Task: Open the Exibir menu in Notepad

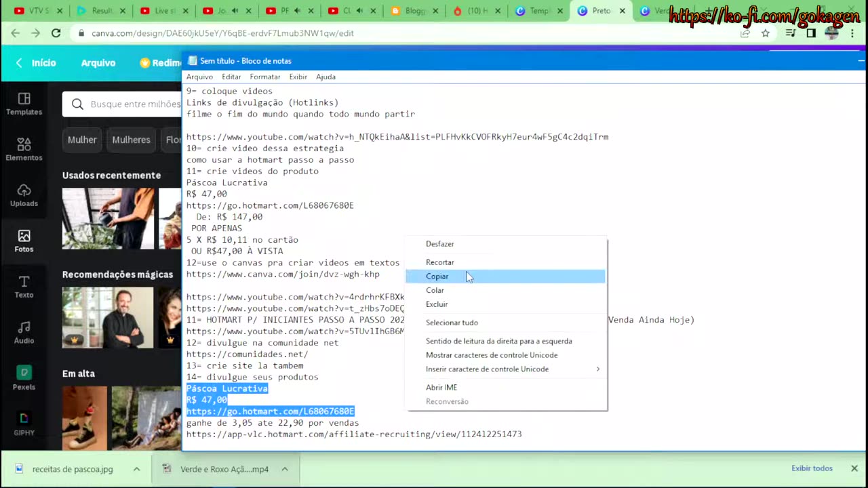Action: pyautogui.click(x=298, y=77)
